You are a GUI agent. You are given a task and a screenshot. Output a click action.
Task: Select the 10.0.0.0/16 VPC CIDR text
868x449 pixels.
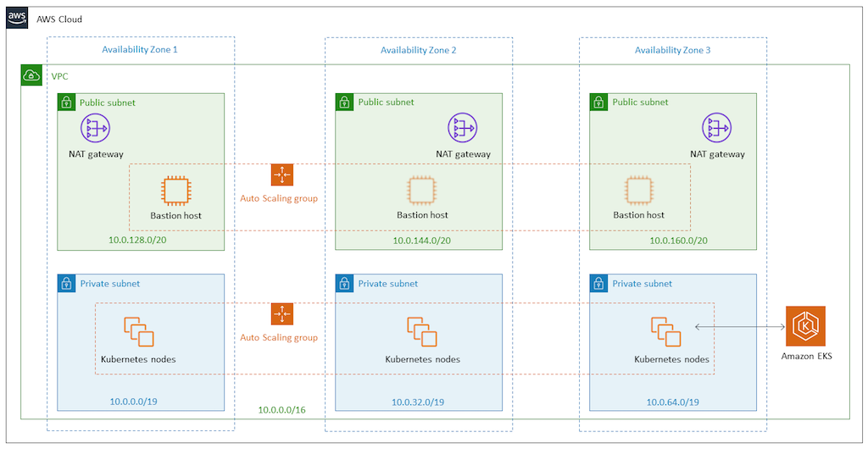point(281,410)
